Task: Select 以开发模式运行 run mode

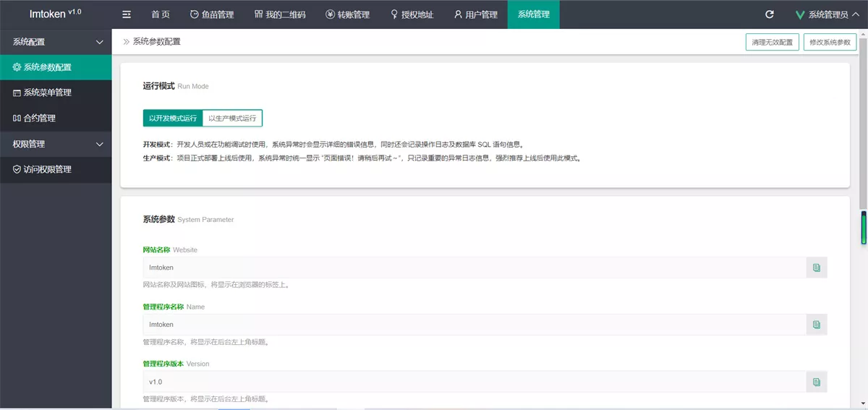Action: click(x=173, y=118)
